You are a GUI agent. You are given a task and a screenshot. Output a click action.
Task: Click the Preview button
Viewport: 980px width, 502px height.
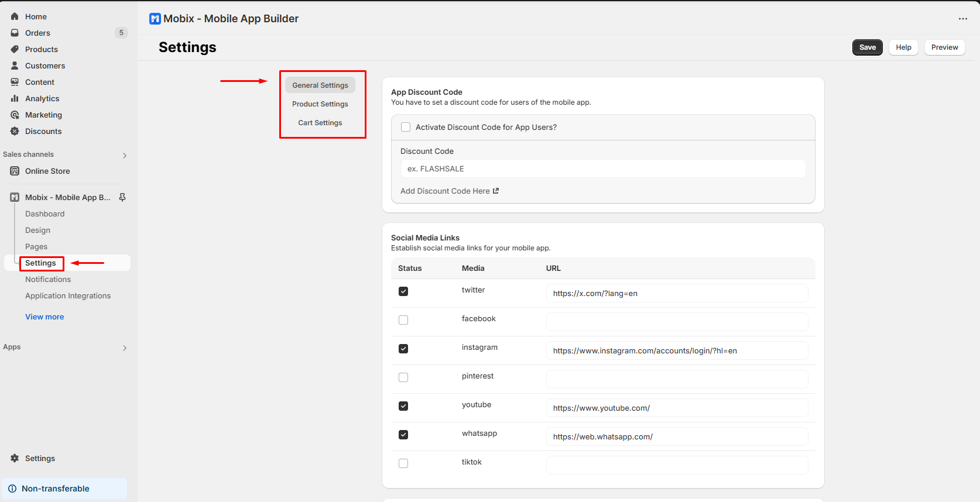click(x=945, y=47)
